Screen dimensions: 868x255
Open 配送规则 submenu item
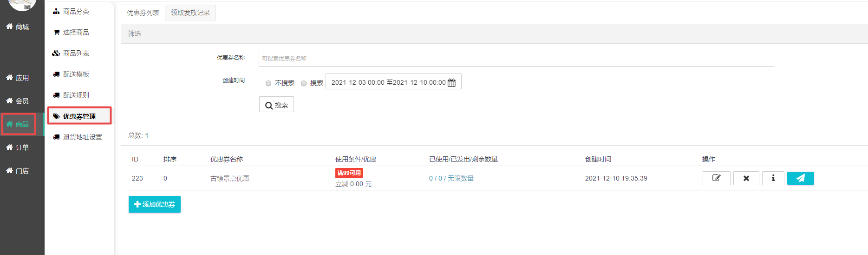click(76, 95)
